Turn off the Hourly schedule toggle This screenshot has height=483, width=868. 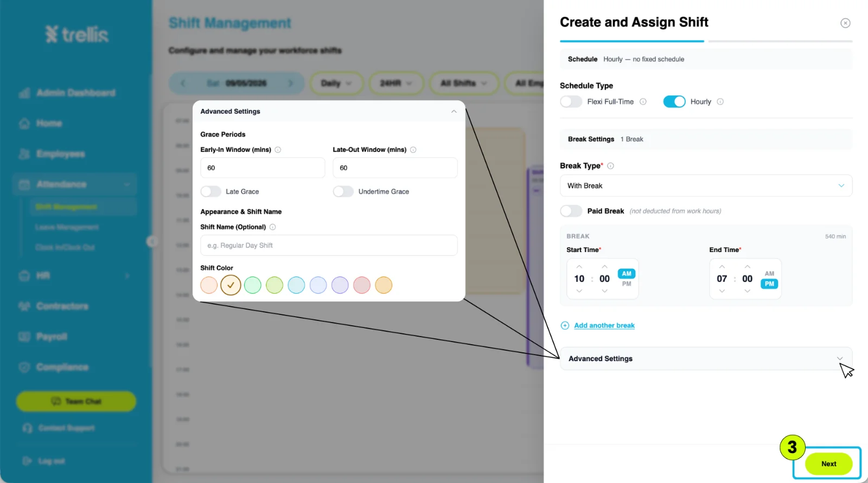click(x=674, y=102)
